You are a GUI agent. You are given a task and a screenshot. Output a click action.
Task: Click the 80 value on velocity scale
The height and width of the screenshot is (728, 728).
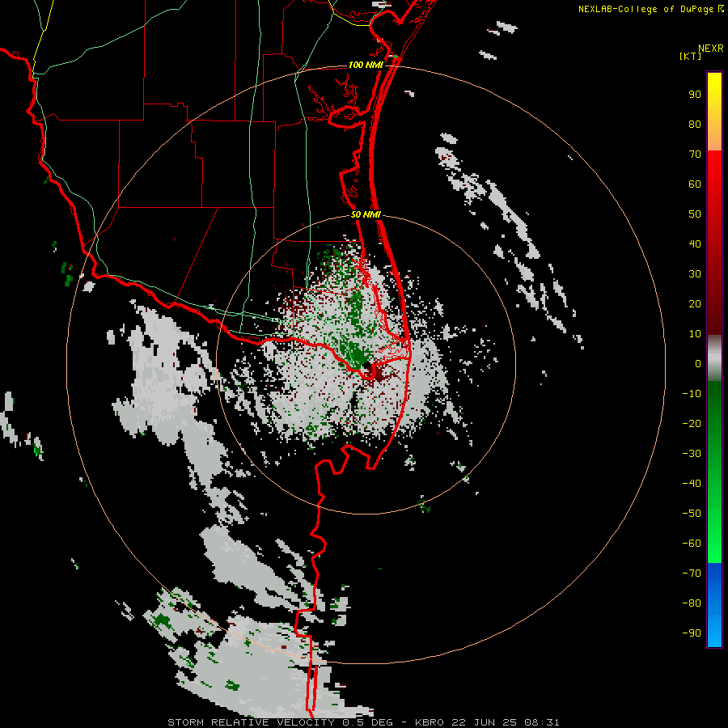(x=695, y=125)
